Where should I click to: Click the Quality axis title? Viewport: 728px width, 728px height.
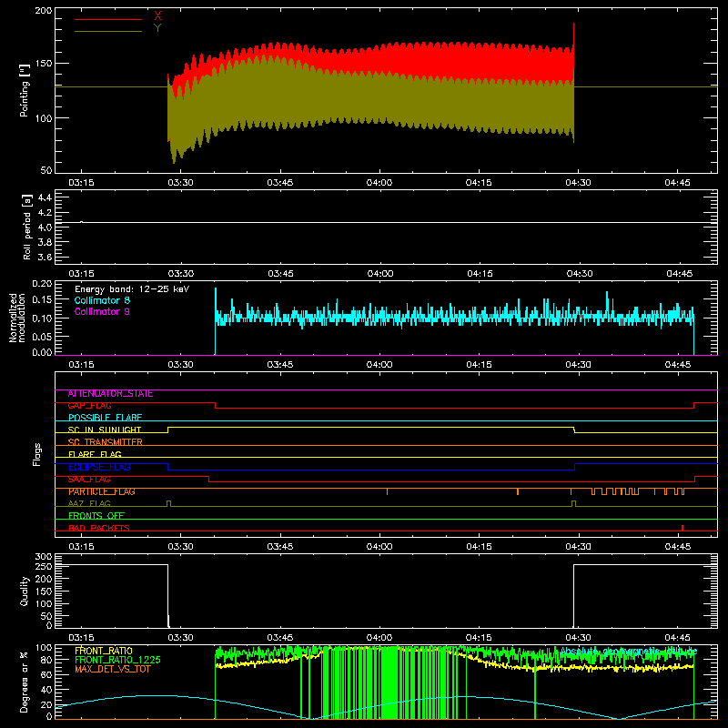click(25, 591)
